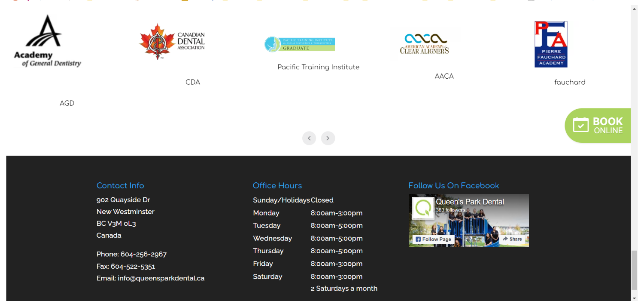Click the Office Hours heading
This screenshot has height=301, width=644.
pos(277,186)
